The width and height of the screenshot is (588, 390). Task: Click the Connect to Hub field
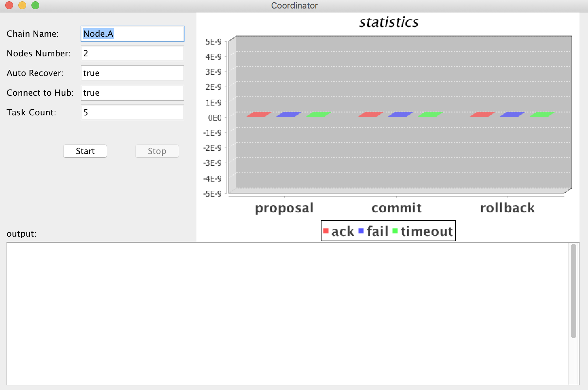click(x=132, y=93)
